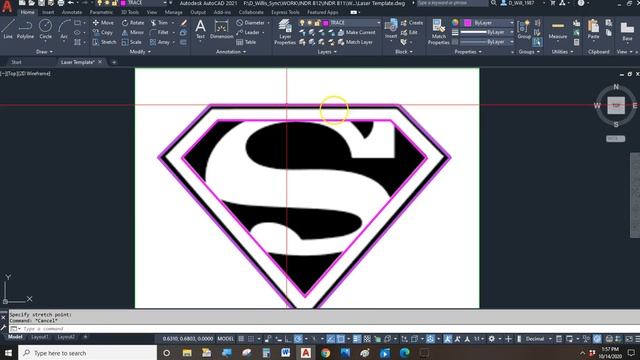640x360 pixels.
Task: Select the Polyline tool
Action: (25, 29)
